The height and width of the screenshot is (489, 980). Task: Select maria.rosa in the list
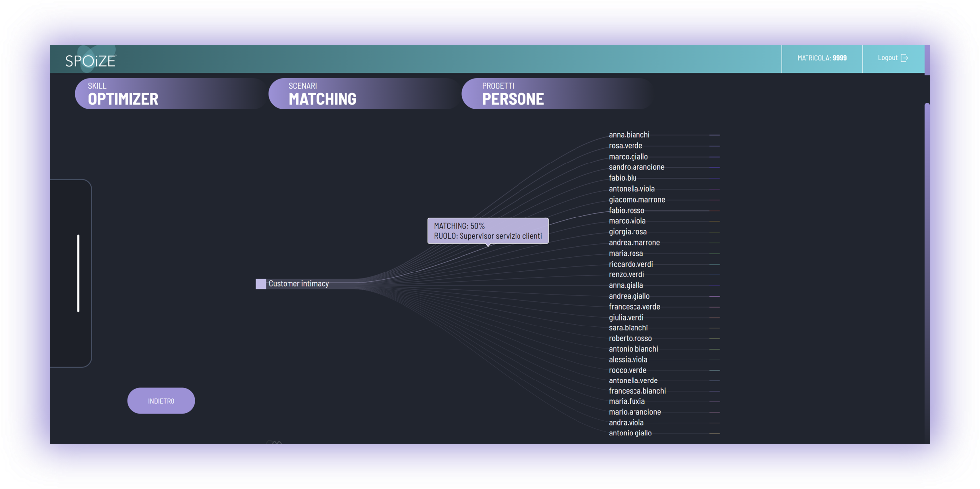point(626,253)
